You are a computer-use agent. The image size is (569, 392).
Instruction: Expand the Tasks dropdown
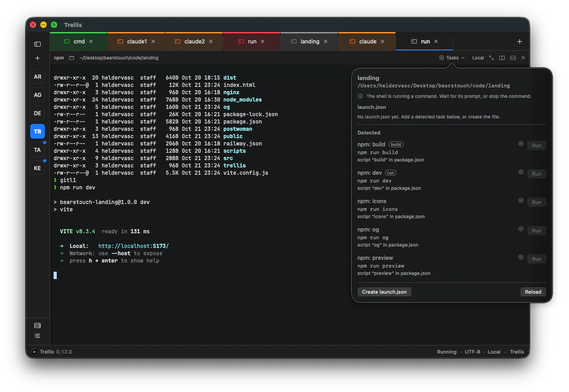[x=452, y=58]
